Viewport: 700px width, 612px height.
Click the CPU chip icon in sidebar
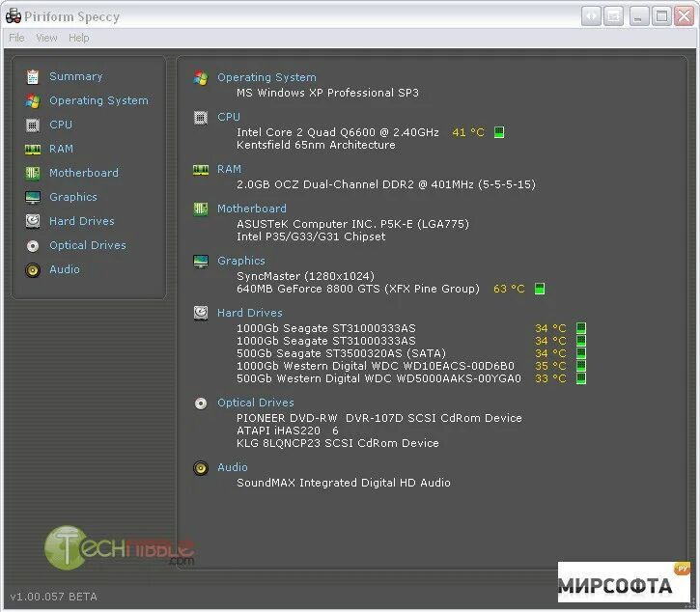click(x=33, y=125)
